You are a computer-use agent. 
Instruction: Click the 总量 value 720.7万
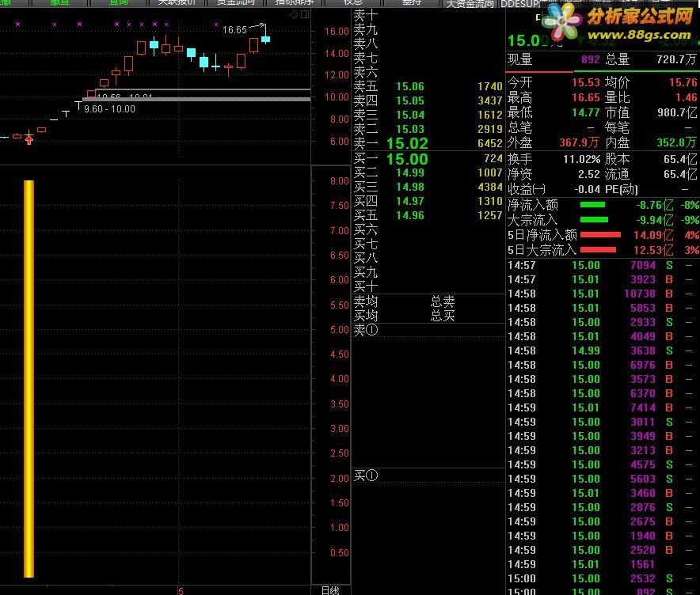[x=676, y=59]
